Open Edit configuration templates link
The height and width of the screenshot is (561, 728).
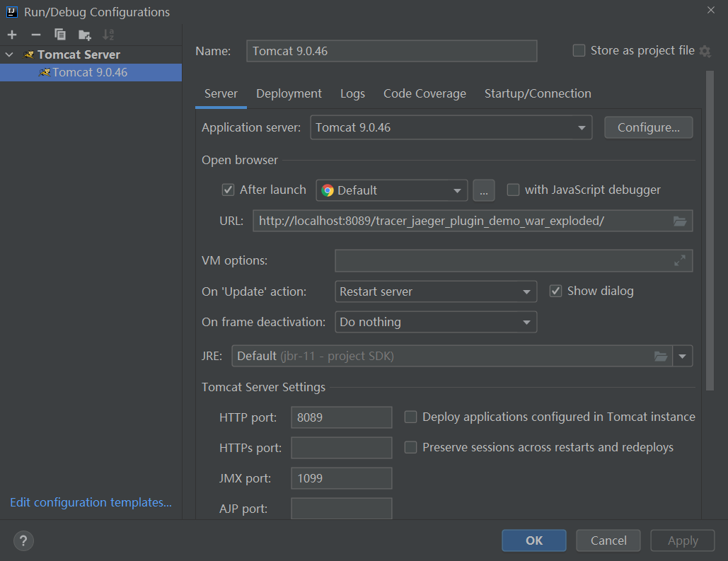[x=91, y=502]
